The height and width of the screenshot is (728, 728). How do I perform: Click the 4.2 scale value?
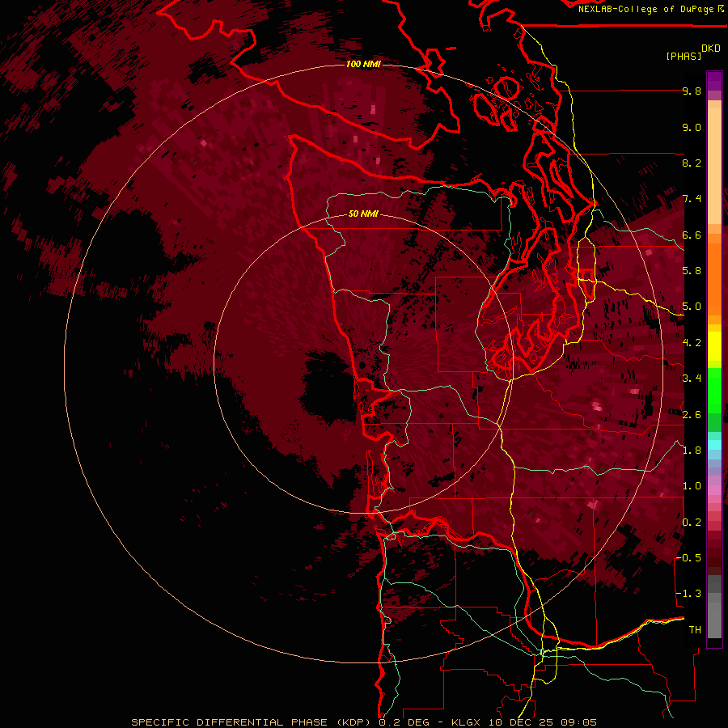click(692, 343)
